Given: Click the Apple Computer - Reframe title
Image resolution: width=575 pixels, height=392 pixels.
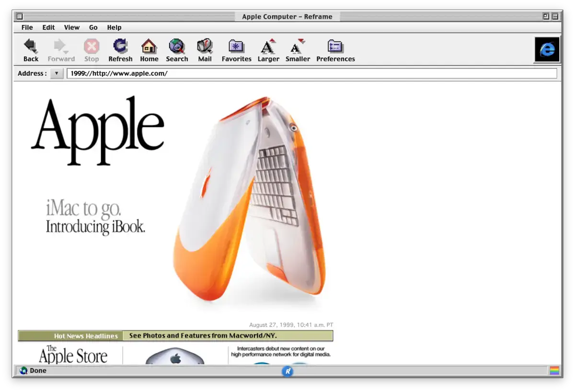Looking at the screenshot, I should tap(287, 16).
